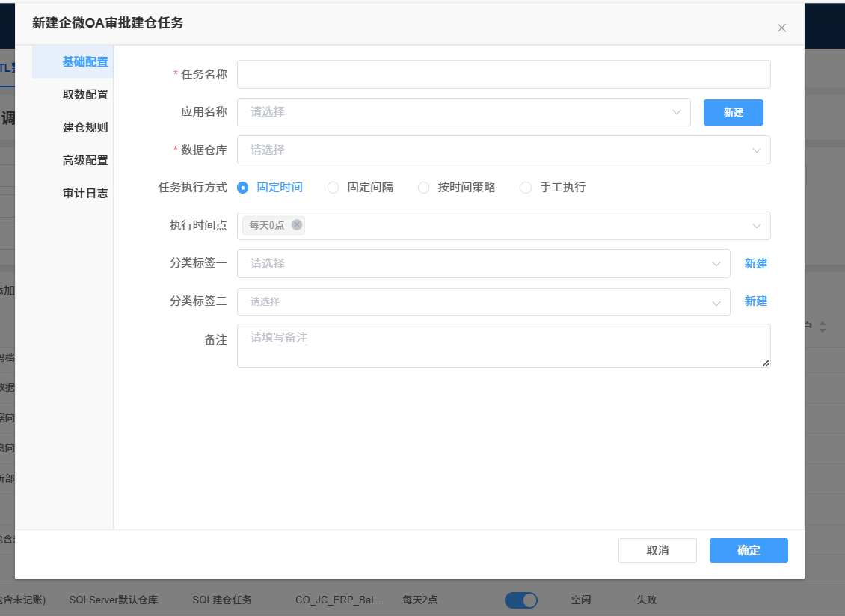Expand the 数据仓库 dropdown
The width and height of the screenshot is (845, 616).
(x=503, y=150)
